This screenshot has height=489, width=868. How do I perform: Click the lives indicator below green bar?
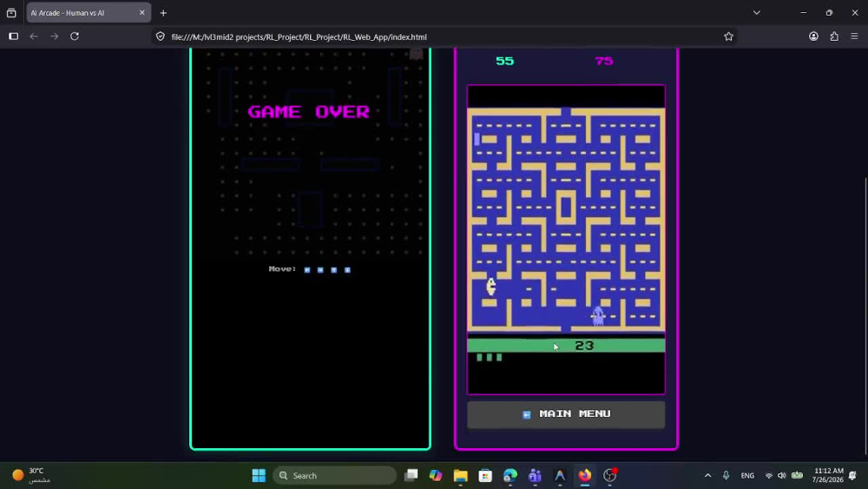(x=490, y=358)
